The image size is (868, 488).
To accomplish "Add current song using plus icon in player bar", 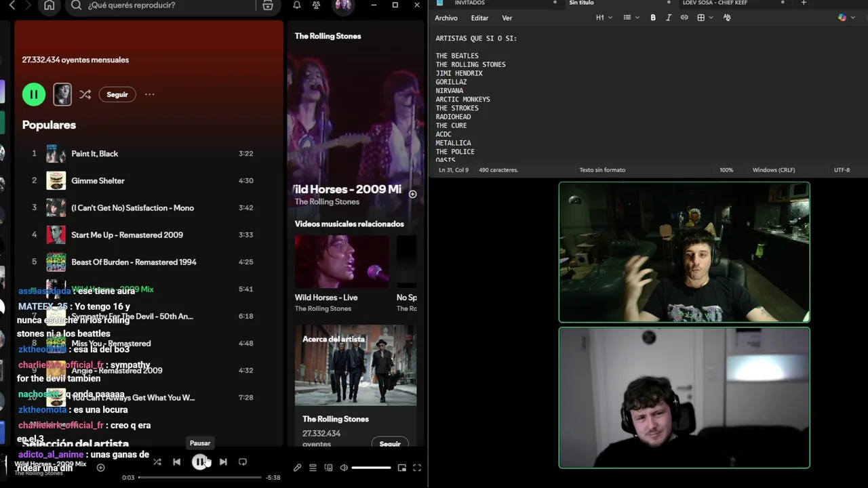I will 100,468.
